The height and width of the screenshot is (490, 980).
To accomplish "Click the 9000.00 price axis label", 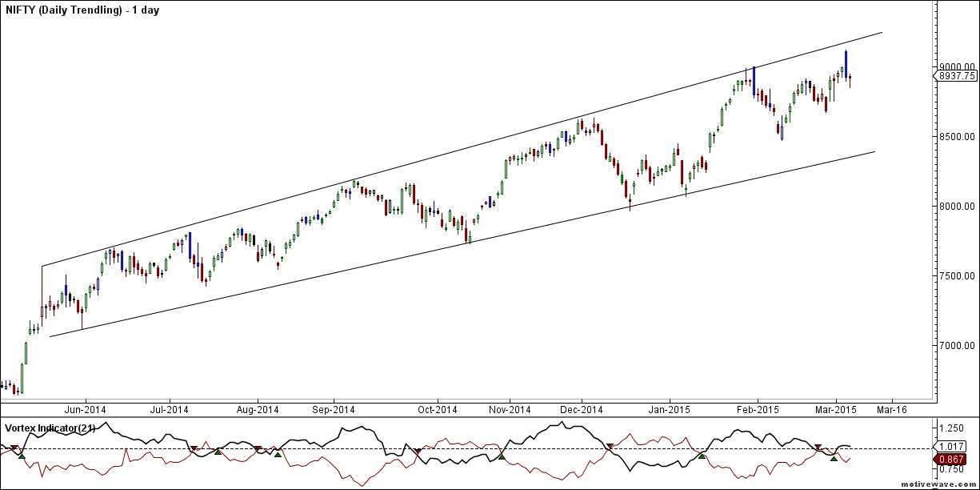I will click(957, 66).
